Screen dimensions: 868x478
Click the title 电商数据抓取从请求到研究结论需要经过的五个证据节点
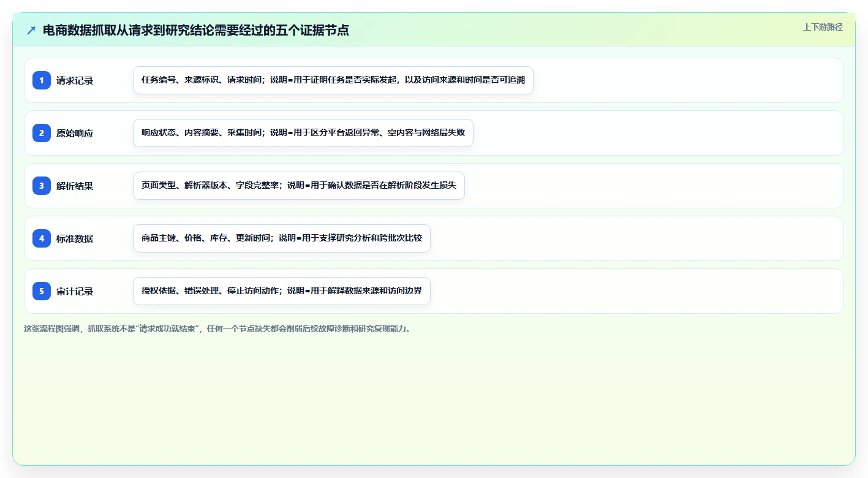click(x=196, y=31)
